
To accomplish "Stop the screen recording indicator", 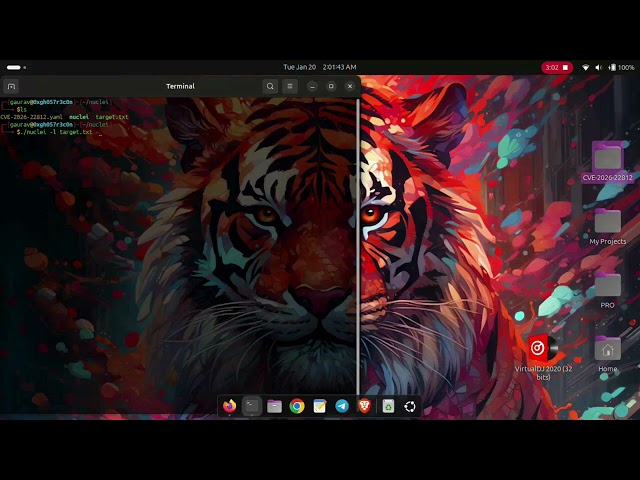I will 557,67.
